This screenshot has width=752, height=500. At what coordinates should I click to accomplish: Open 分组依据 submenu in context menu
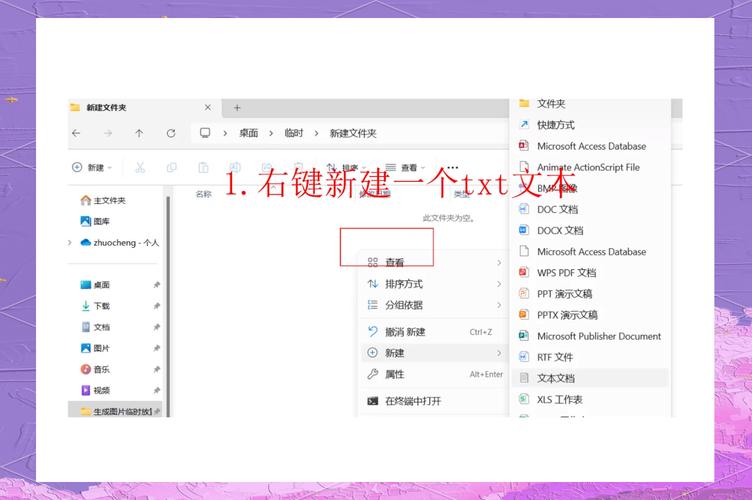[434, 305]
